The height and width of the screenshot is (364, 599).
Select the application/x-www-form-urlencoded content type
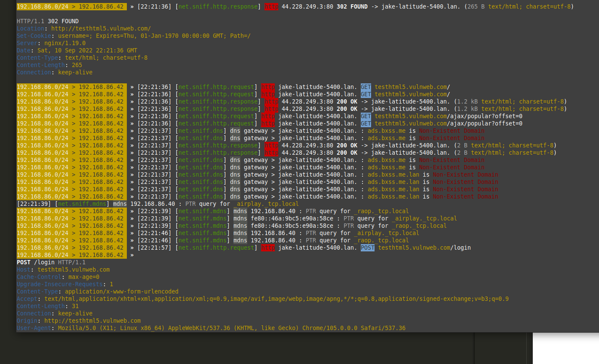point(122,291)
